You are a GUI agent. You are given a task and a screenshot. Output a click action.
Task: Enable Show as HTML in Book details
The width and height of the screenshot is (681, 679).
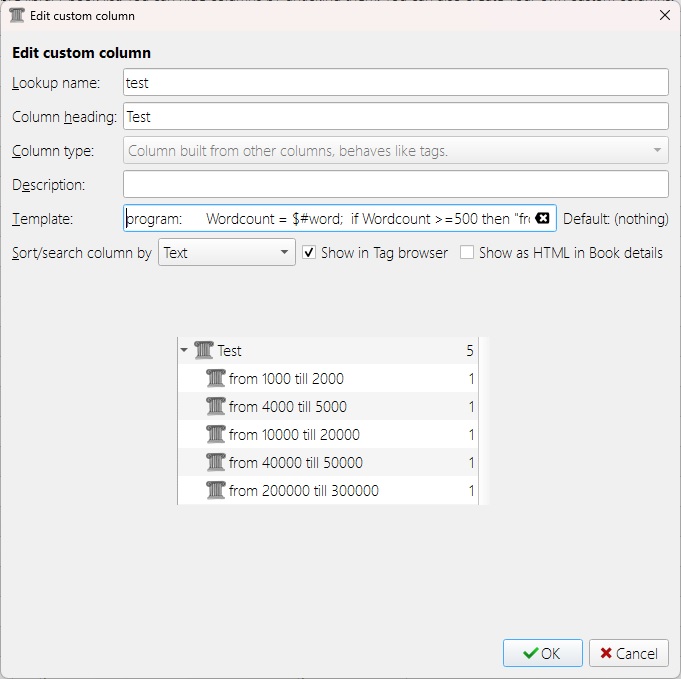pyautogui.click(x=467, y=253)
